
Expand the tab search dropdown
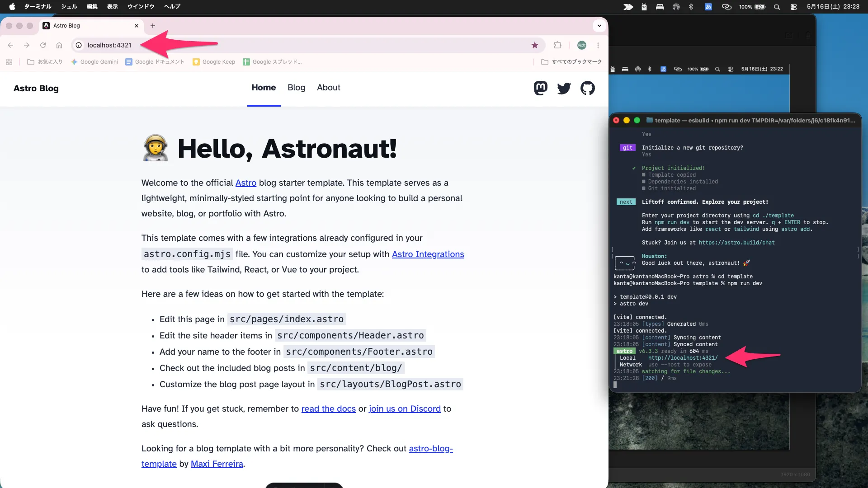click(x=599, y=26)
